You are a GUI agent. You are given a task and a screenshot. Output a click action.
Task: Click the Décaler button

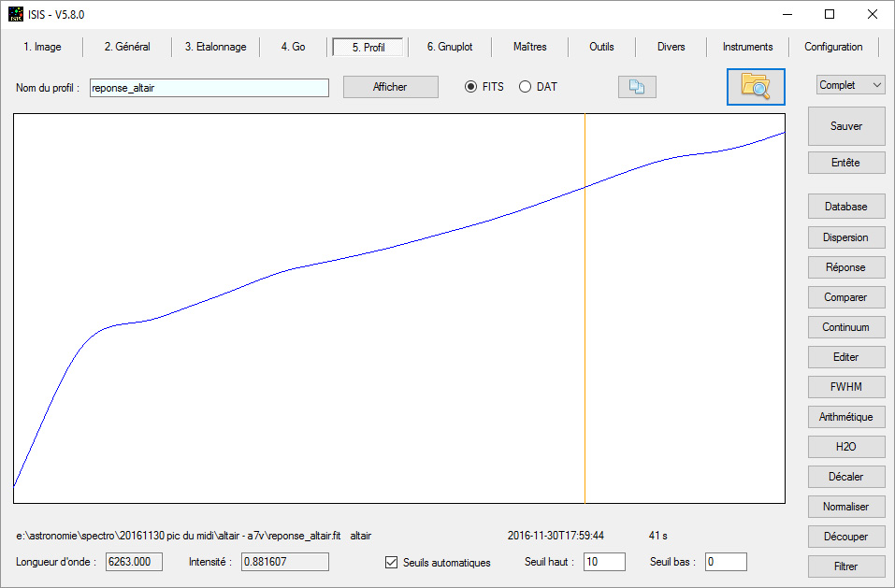pos(846,477)
